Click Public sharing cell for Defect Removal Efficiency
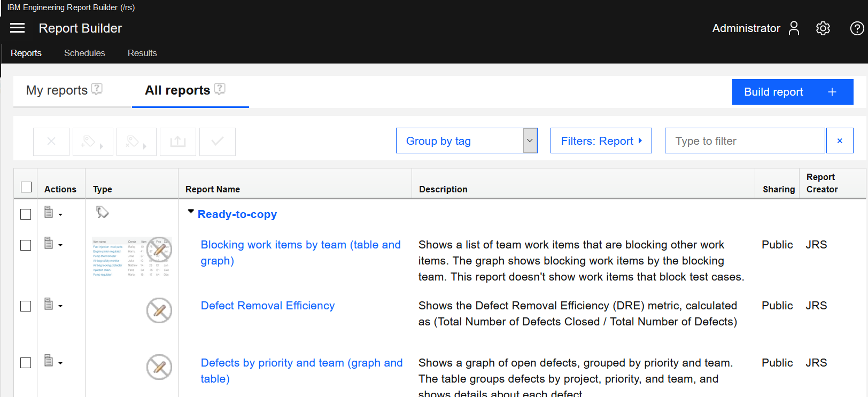 point(777,306)
